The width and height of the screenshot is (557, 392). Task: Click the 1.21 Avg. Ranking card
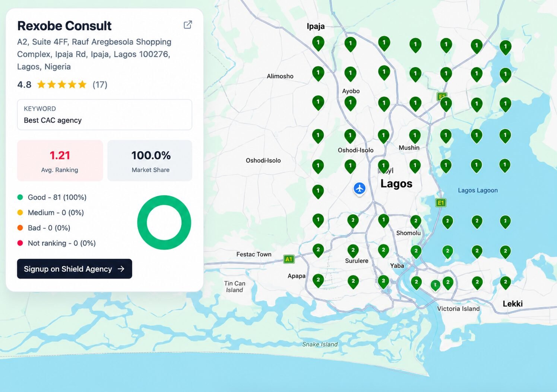coord(60,161)
